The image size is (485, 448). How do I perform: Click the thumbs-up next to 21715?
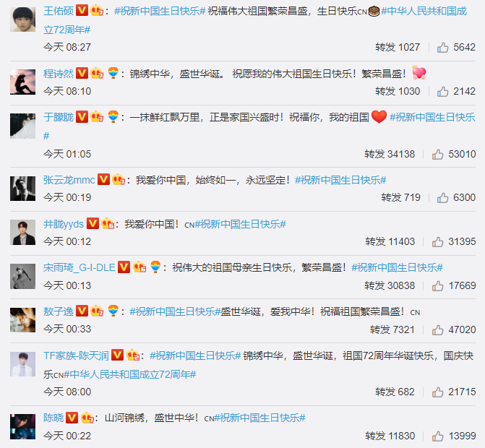click(x=438, y=392)
